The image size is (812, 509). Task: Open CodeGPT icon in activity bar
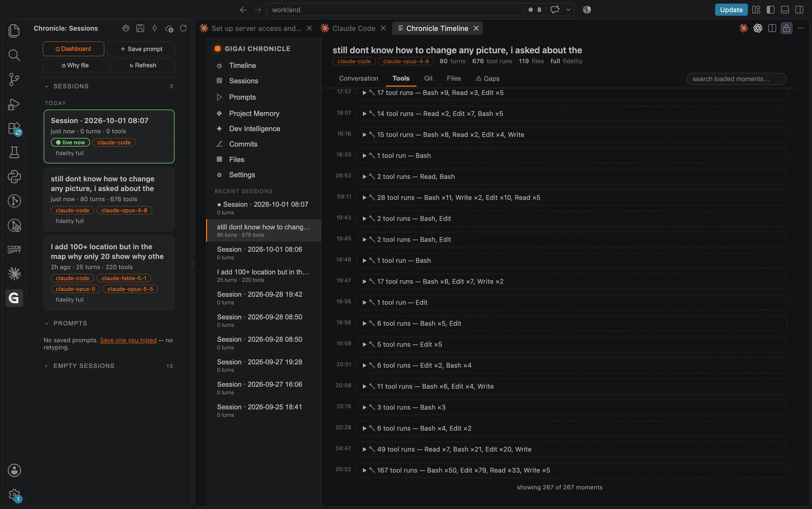point(14,249)
